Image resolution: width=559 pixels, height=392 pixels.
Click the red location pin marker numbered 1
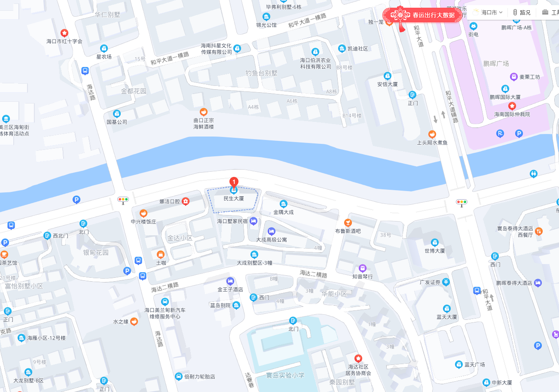pos(234,182)
